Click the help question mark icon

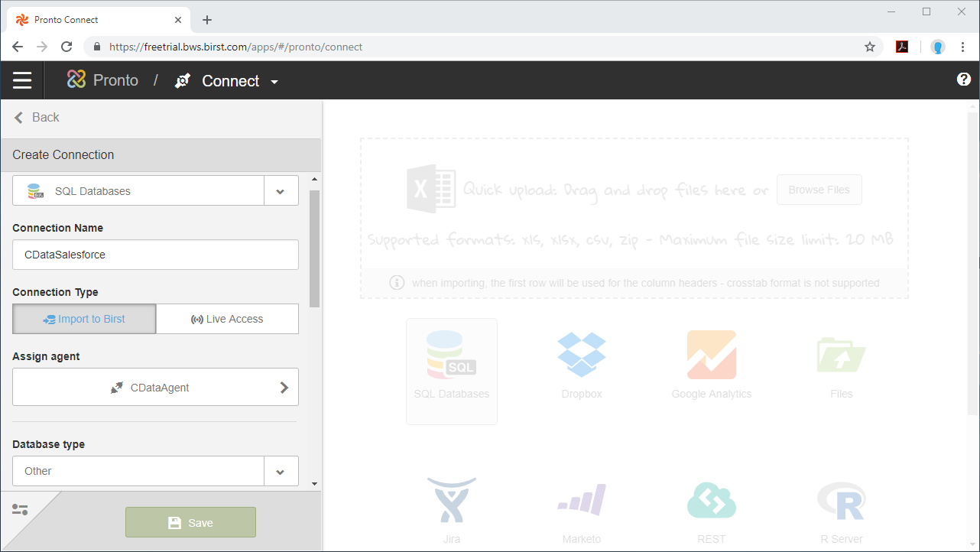(963, 79)
